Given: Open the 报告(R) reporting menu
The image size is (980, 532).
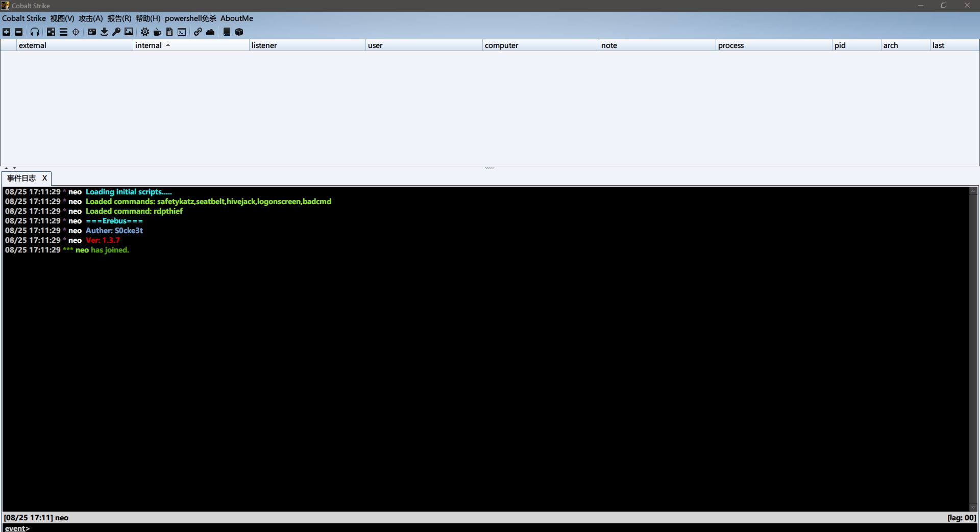Looking at the screenshot, I should [x=119, y=18].
